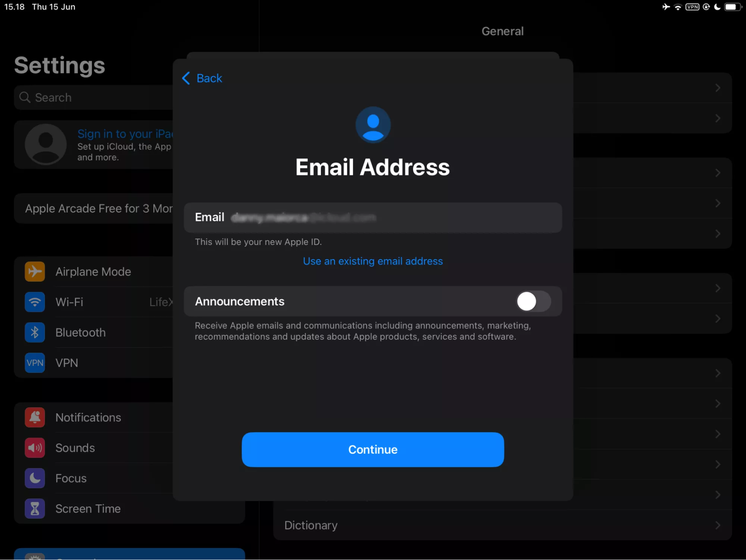Image resolution: width=746 pixels, height=560 pixels.
Task: Tap the Back navigation button
Action: [202, 78]
